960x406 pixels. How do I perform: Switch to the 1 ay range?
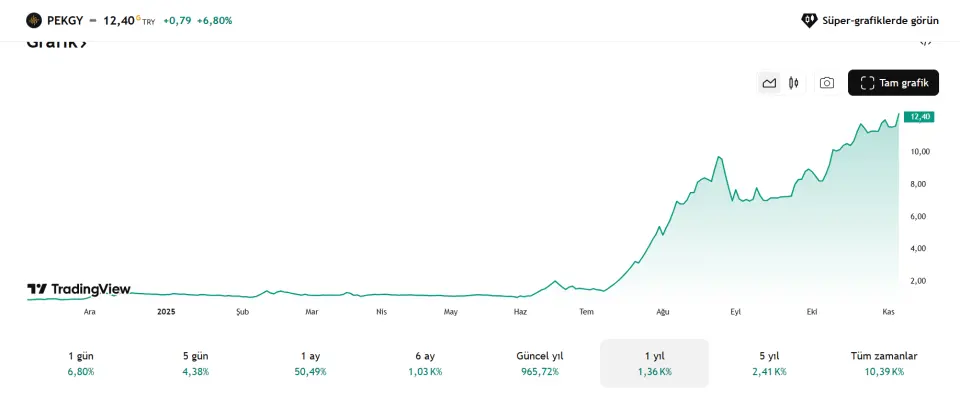pyautogui.click(x=311, y=363)
